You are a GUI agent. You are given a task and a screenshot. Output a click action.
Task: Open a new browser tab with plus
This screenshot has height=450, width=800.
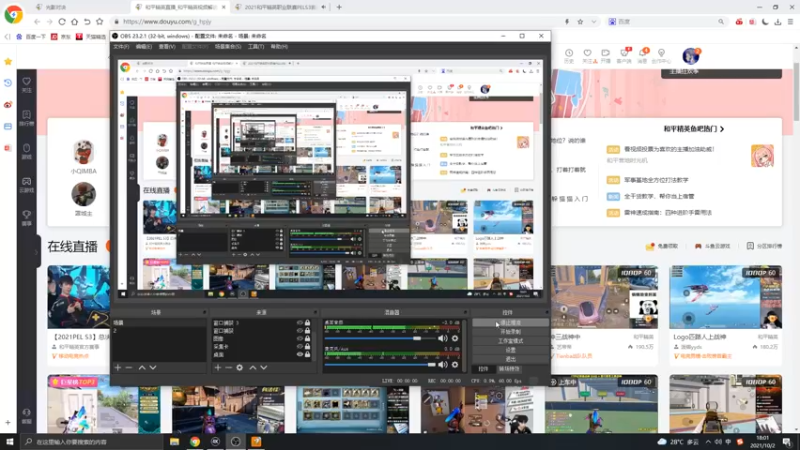[339, 7]
